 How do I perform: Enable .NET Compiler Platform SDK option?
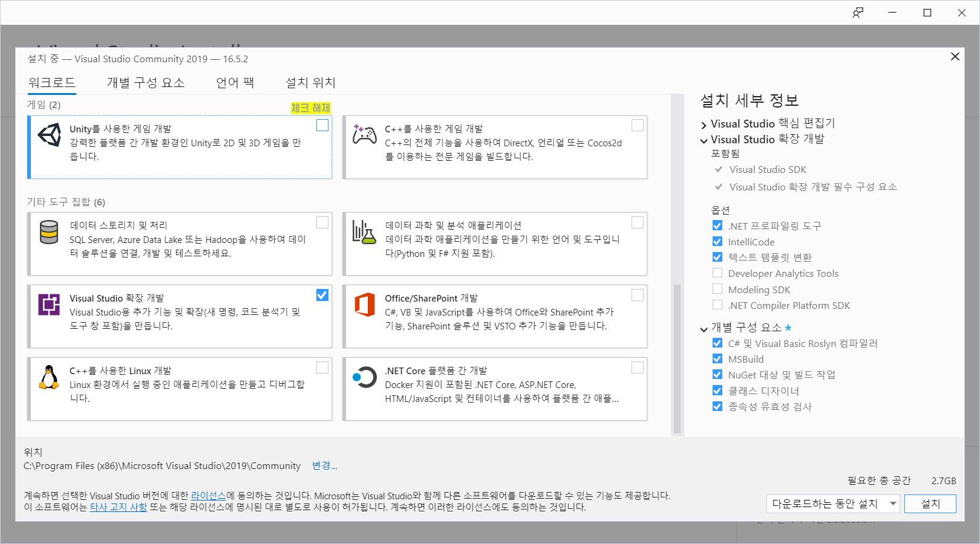point(717,305)
